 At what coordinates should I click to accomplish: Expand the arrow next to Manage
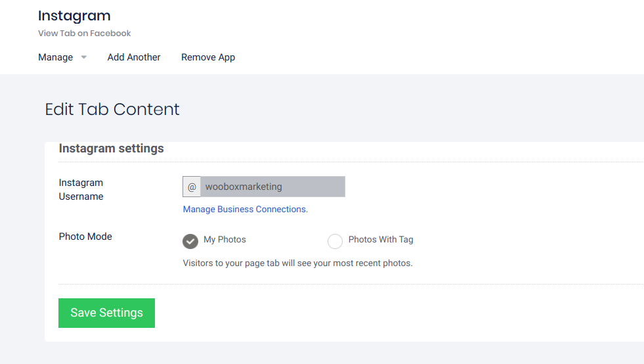coord(83,58)
